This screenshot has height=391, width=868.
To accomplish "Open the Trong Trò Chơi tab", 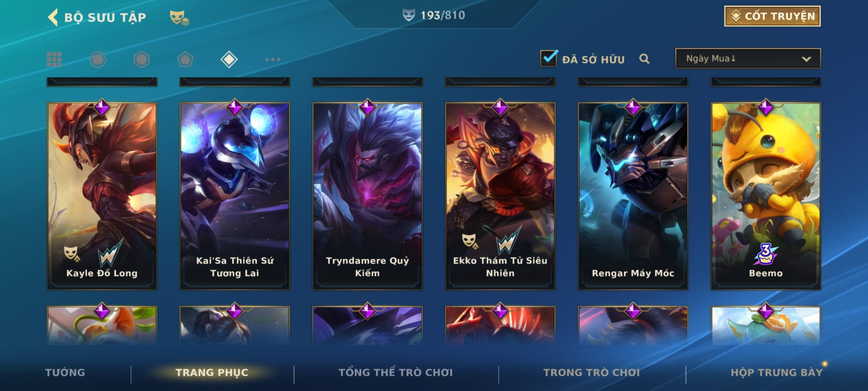I will click(x=592, y=373).
